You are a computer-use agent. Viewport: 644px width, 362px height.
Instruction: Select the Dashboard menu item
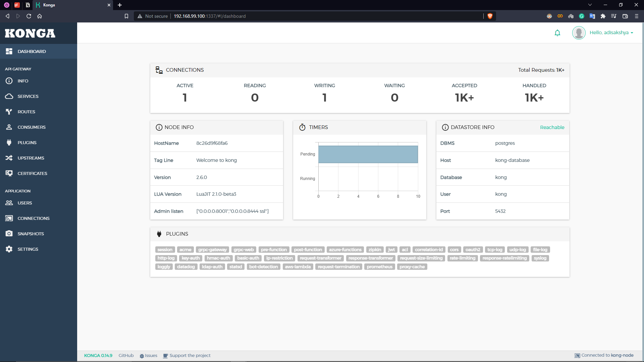point(32,51)
